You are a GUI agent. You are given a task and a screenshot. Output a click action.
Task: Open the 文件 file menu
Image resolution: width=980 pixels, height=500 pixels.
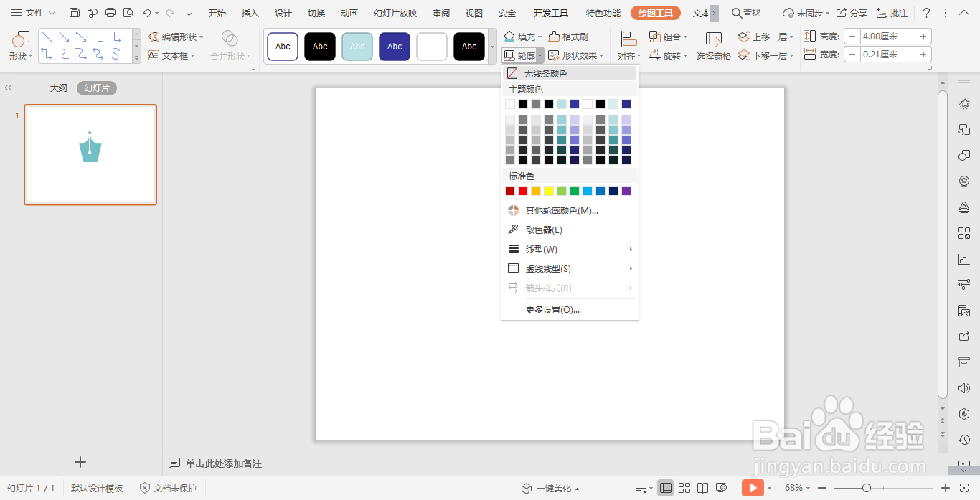tap(33, 13)
